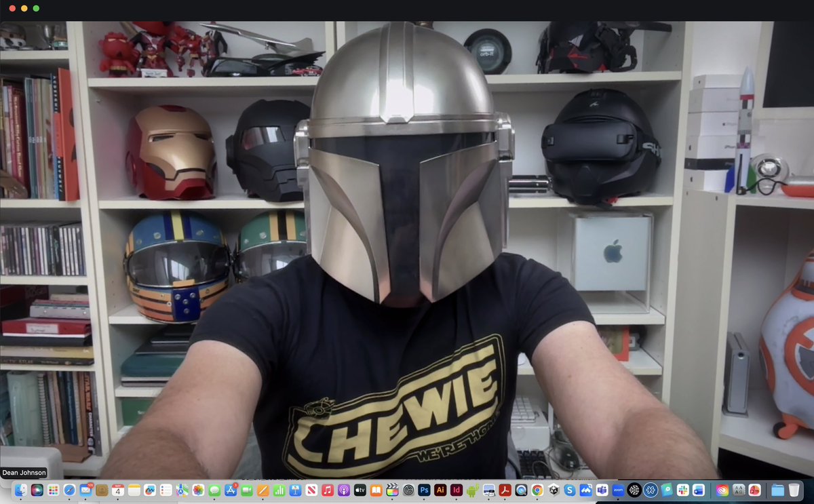Open Font Book from the dock

[x=739, y=490]
